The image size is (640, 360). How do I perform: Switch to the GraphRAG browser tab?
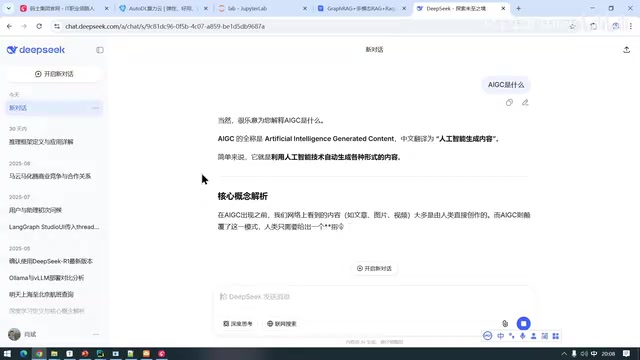362,8
